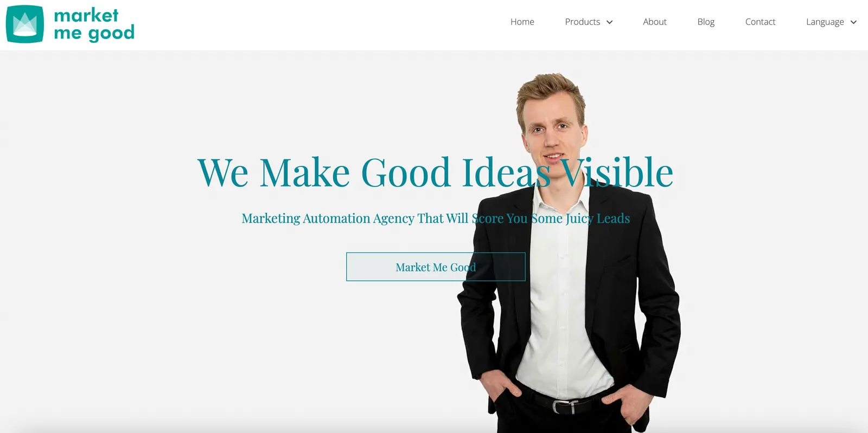Click the 'Market Me Good' button
868x433 pixels.
click(436, 267)
